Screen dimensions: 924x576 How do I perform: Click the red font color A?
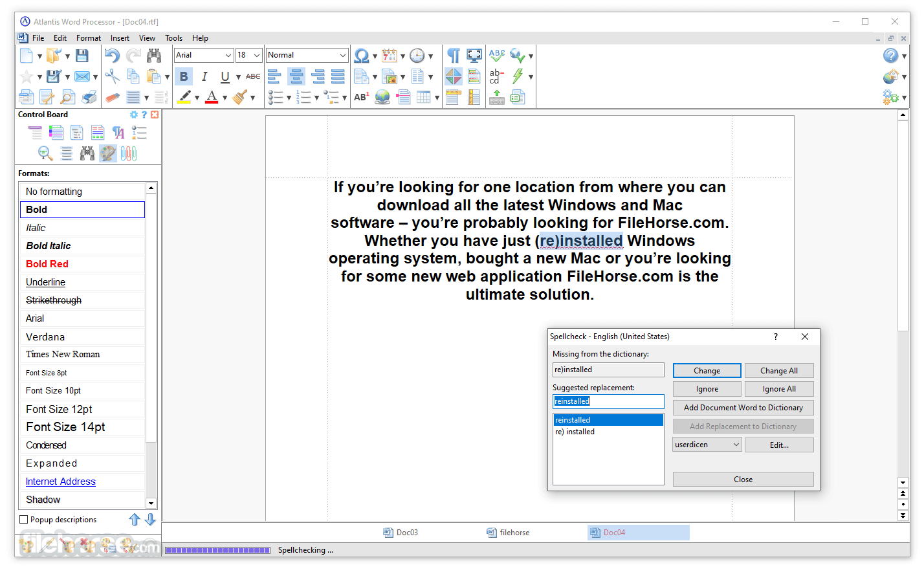click(212, 97)
